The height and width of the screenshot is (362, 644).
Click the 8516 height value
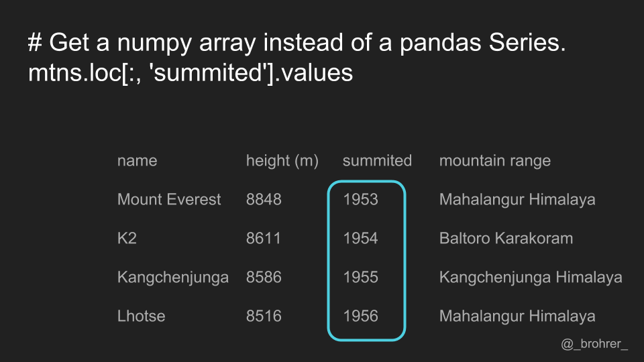pos(264,316)
